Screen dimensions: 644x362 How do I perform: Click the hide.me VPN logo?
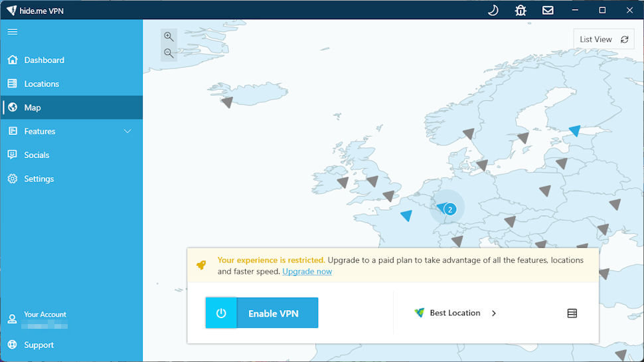pos(11,10)
